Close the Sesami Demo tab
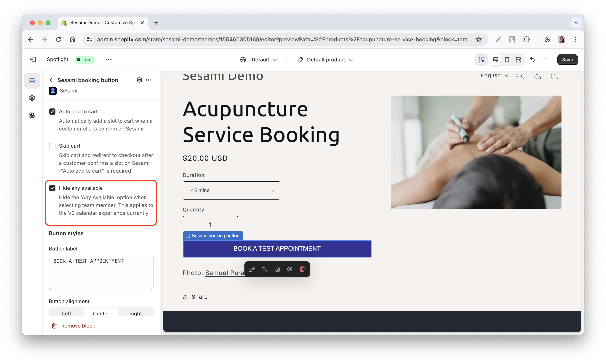Image resolution: width=606 pixels, height=364 pixels. tap(142, 23)
